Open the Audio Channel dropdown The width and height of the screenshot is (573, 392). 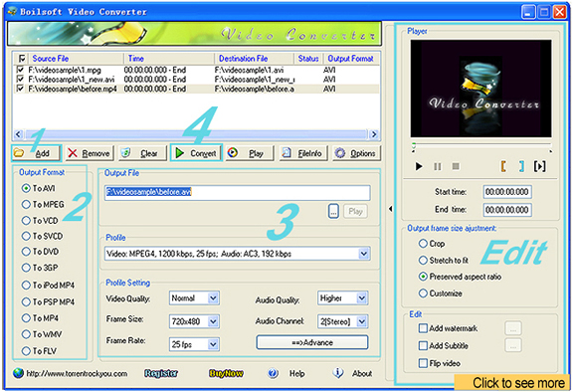(x=361, y=321)
